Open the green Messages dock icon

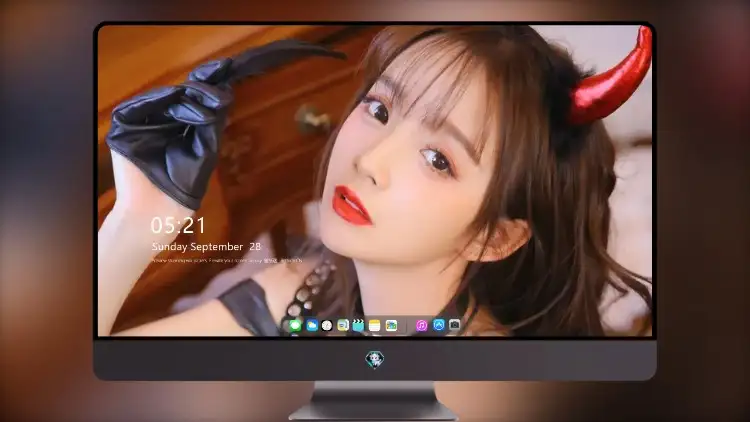pyautogui.click(x=295, y=325)
